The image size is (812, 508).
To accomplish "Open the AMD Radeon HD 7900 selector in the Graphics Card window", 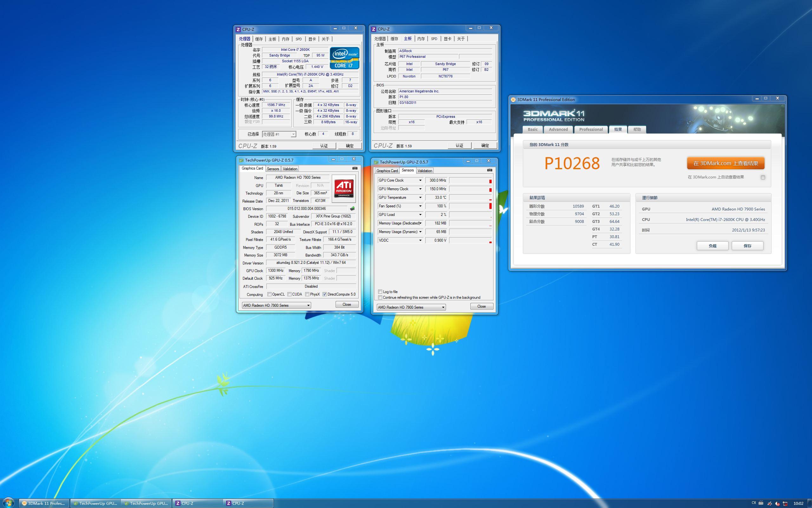I will (x=276, y=305).
